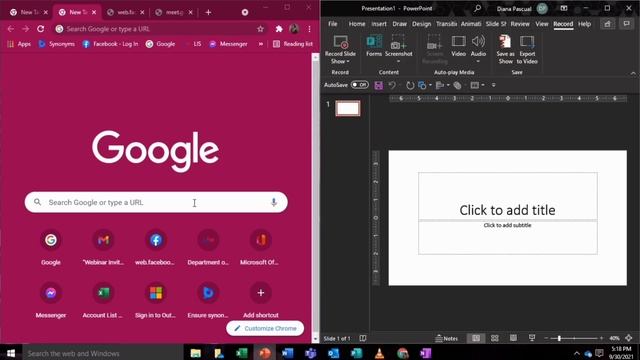The image size is (640, 360).
Task: Toggle Normal view button in status bar
Action: click(x=476, y=338)
